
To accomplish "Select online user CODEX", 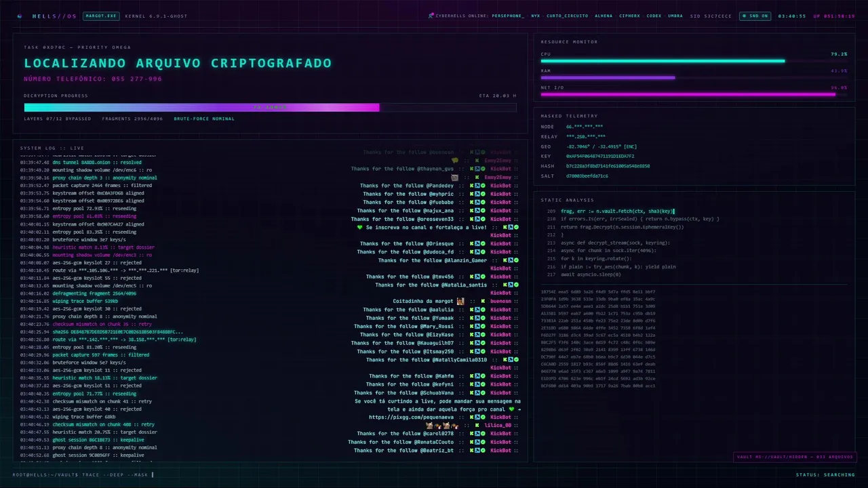I will 654,16.
